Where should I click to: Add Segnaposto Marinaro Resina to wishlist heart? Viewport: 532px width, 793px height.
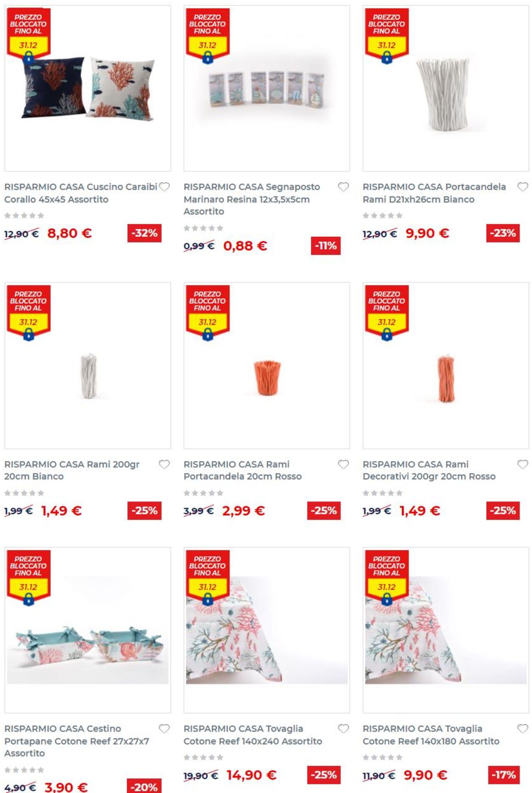pyautogui.click(x=343, y=187)
